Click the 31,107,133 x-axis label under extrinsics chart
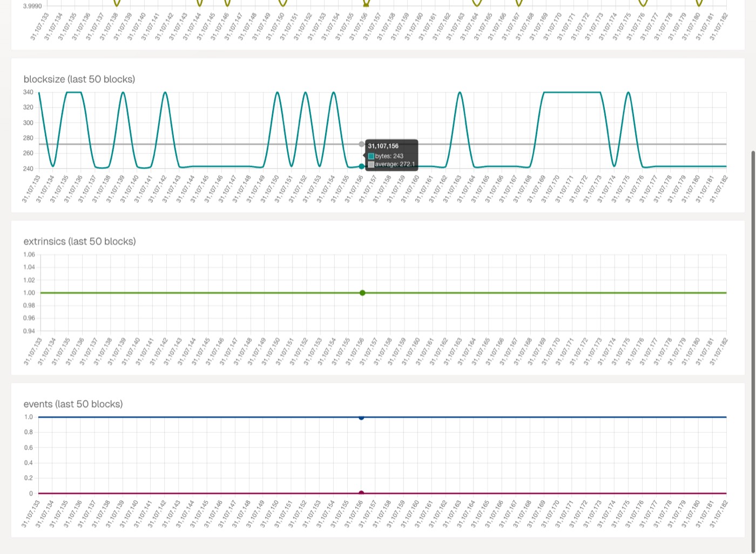 [32, 352]
